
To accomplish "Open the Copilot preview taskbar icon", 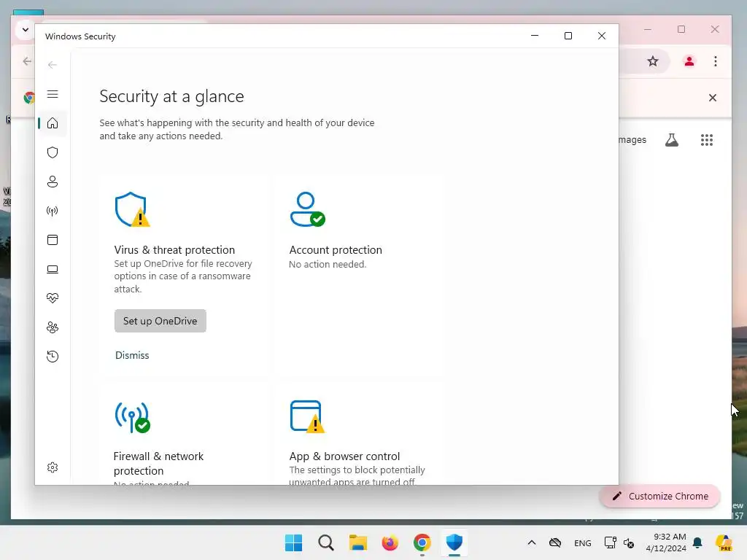I will (x=724, y=542).
